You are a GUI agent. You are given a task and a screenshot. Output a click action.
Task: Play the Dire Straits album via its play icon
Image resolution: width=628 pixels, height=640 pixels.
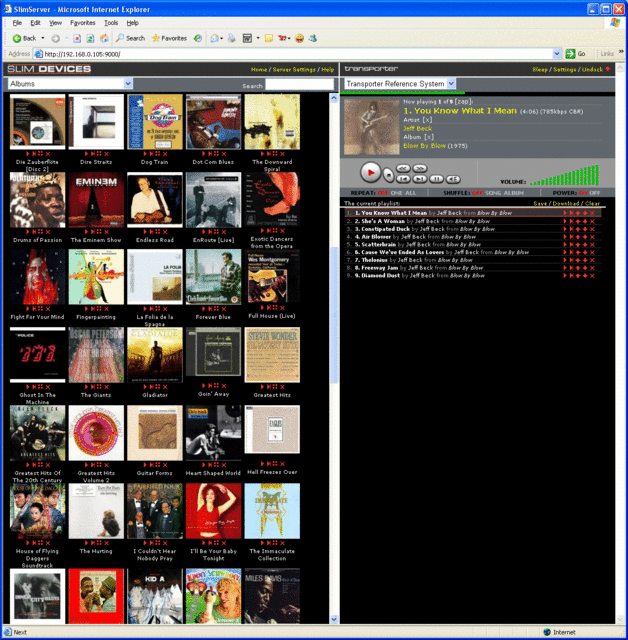pyautogui.click(x=87, y=154)
